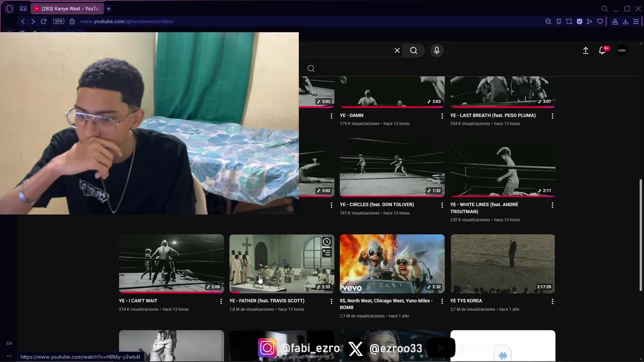Open title YE - I CAN'T WAIT
The height and width of the screenshot is (362, 644).
tap(138, 301)
